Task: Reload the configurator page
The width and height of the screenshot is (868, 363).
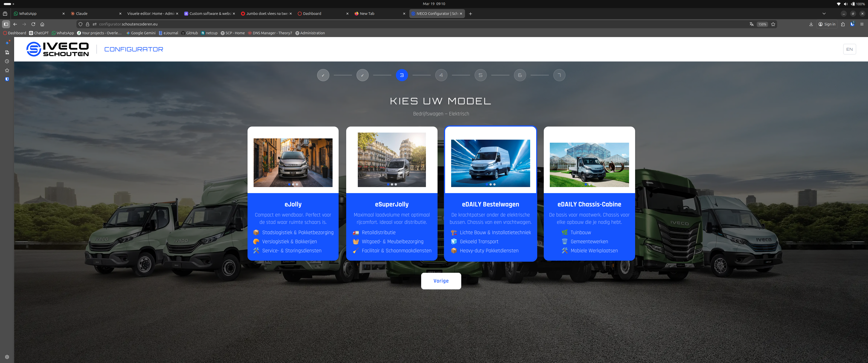Action: (33, 24)
